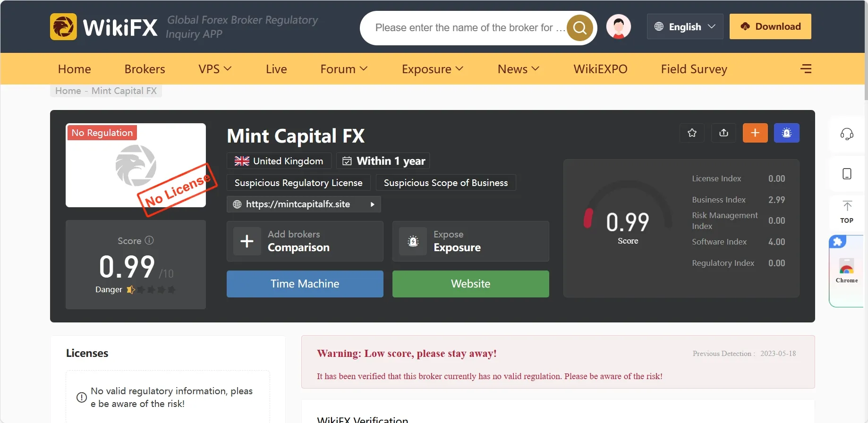Click the mobile phone sidebar icon
868x423 pixels.
[847, 174]
